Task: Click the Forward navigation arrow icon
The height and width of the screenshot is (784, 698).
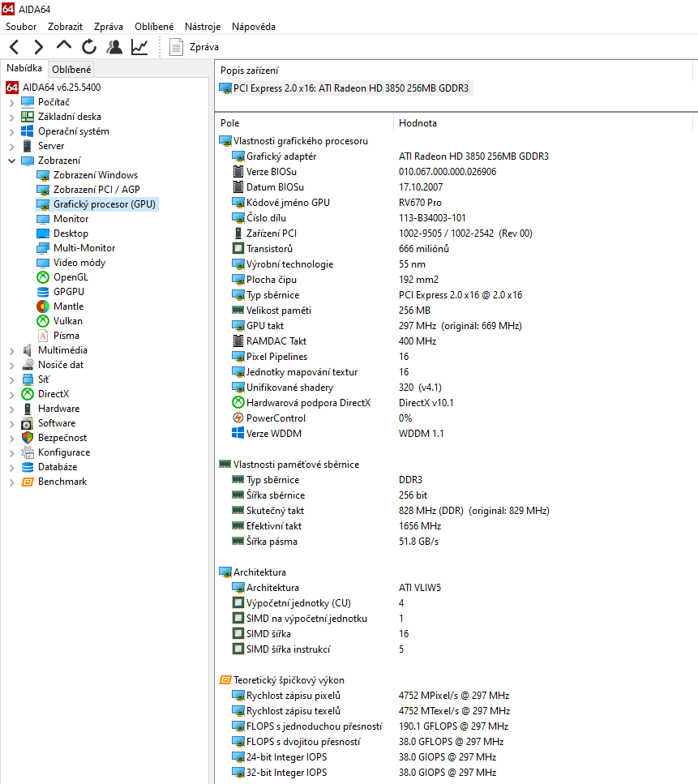Action: 38,47
